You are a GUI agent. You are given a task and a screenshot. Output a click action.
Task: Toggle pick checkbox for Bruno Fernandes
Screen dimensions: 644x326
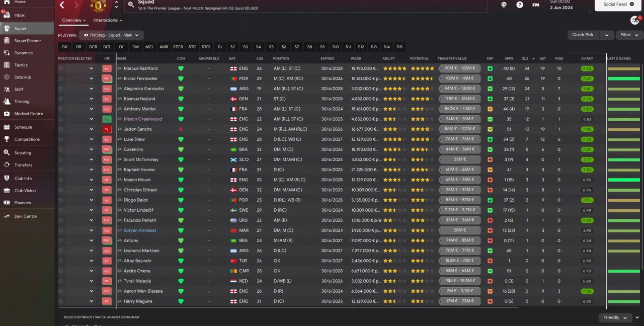61,78
